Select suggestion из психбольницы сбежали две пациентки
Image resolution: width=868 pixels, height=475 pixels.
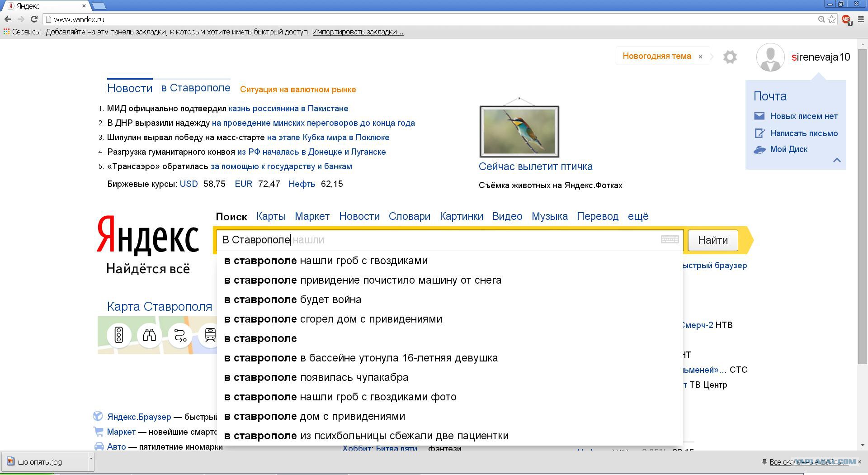click(450, 436)
